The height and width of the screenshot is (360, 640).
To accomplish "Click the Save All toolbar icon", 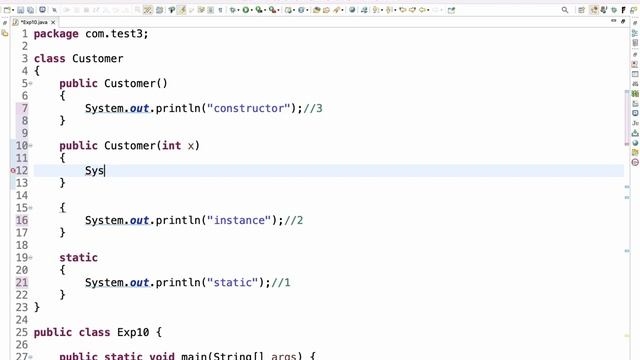I will 30,10.
